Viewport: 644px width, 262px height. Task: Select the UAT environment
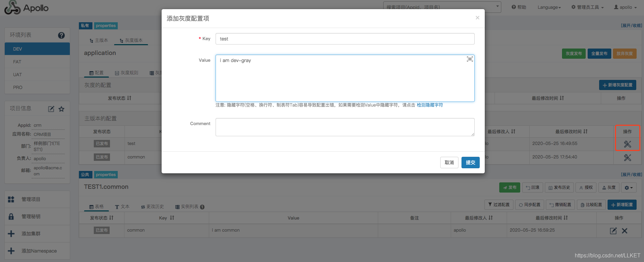[x=37, y=75]
